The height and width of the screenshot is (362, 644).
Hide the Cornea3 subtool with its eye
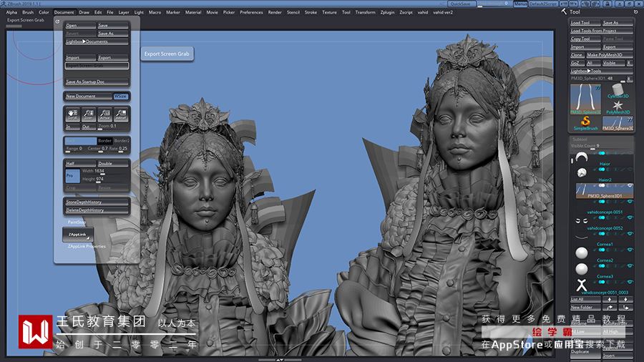[x=630, y=282]
